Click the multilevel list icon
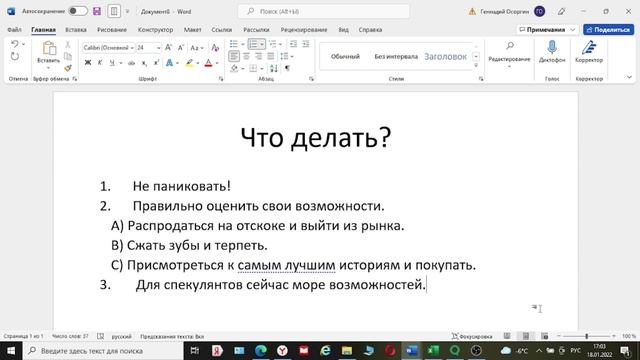The width and height of the screenshot is (640, 360). [x=272, y=44]
